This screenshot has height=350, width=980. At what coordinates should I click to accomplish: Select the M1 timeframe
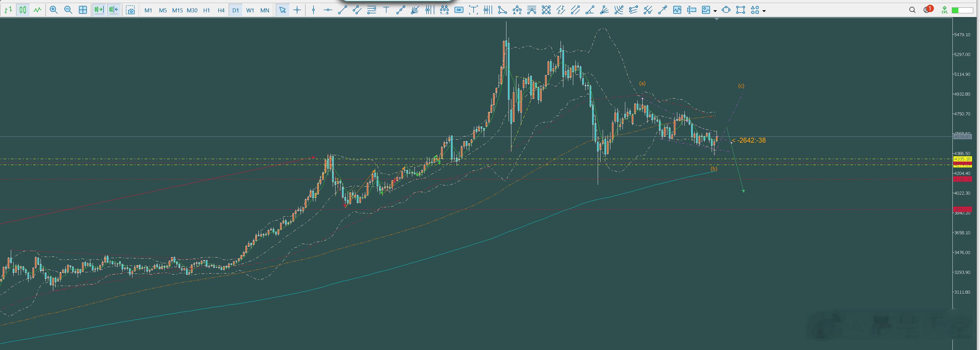[x=148, y=10]
